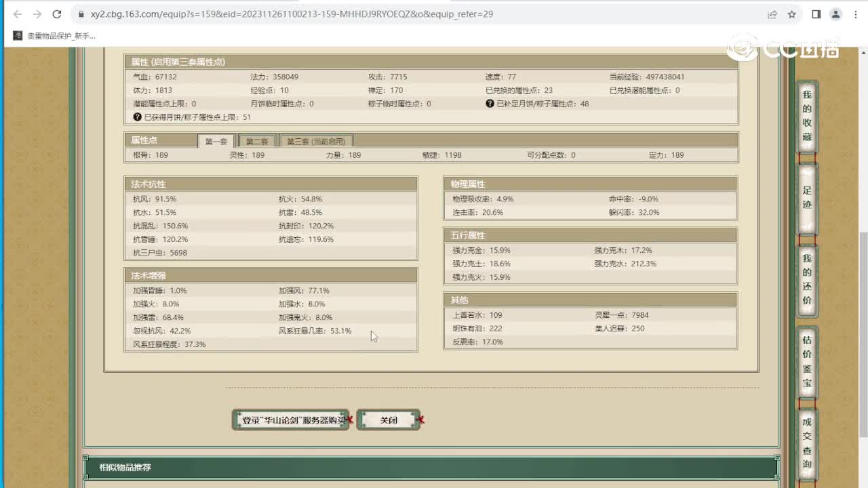Click the 法力：358049 value

click(x=275, y=77)
